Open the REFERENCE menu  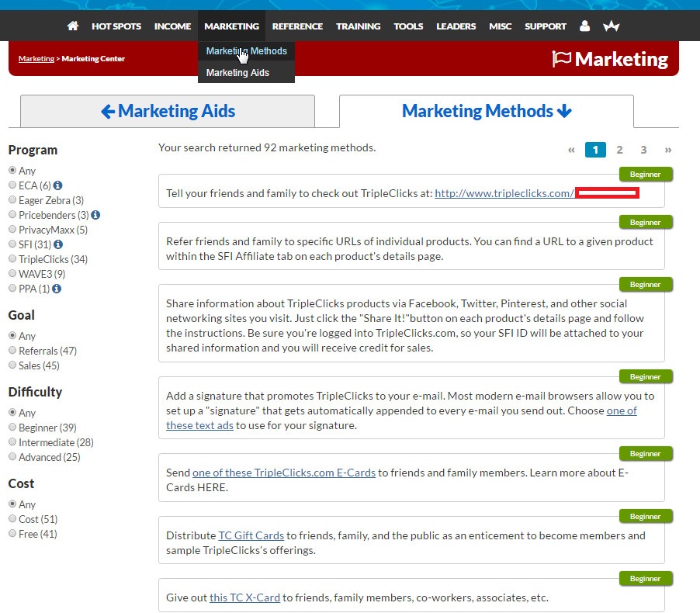click(x=297, y=26)
